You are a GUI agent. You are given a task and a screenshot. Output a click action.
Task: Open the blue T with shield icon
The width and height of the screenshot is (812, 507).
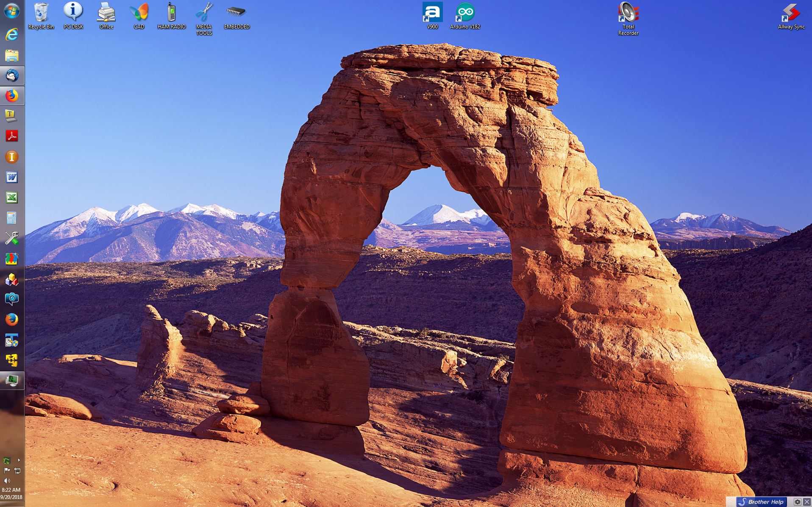click(x=11, y=340)
